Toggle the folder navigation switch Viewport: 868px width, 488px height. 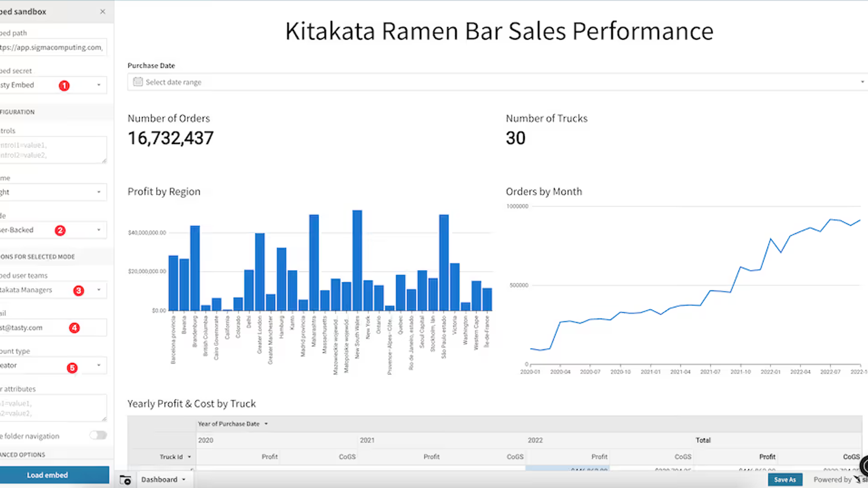pyautogui.click(x=98, y=435)
